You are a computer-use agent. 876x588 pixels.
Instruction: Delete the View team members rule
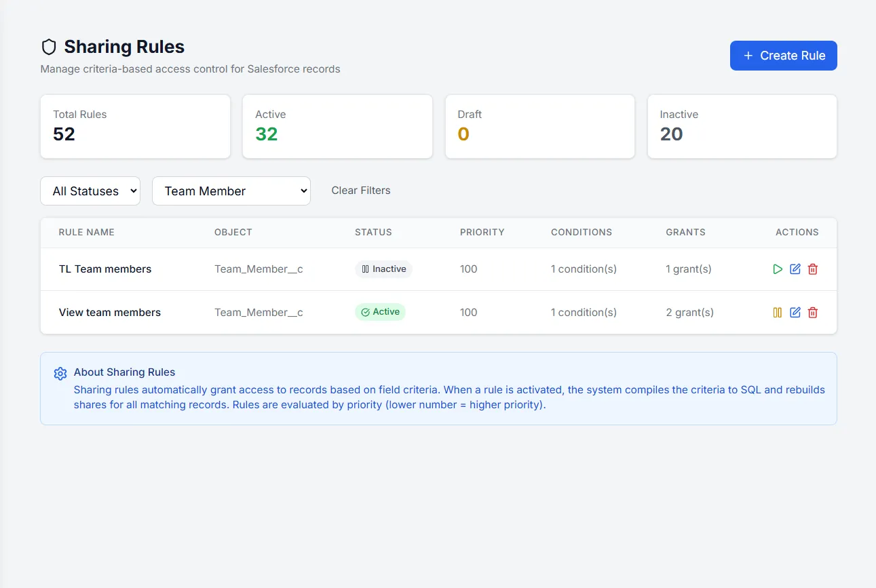[813, 313]
